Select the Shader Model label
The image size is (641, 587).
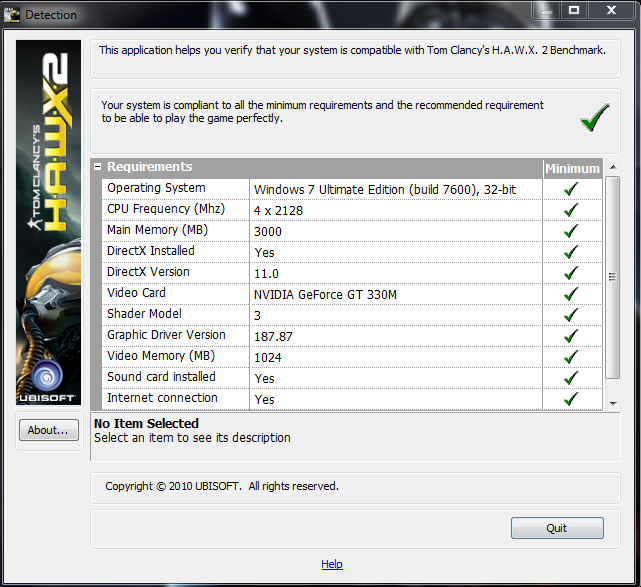click(x=144, y=314)
